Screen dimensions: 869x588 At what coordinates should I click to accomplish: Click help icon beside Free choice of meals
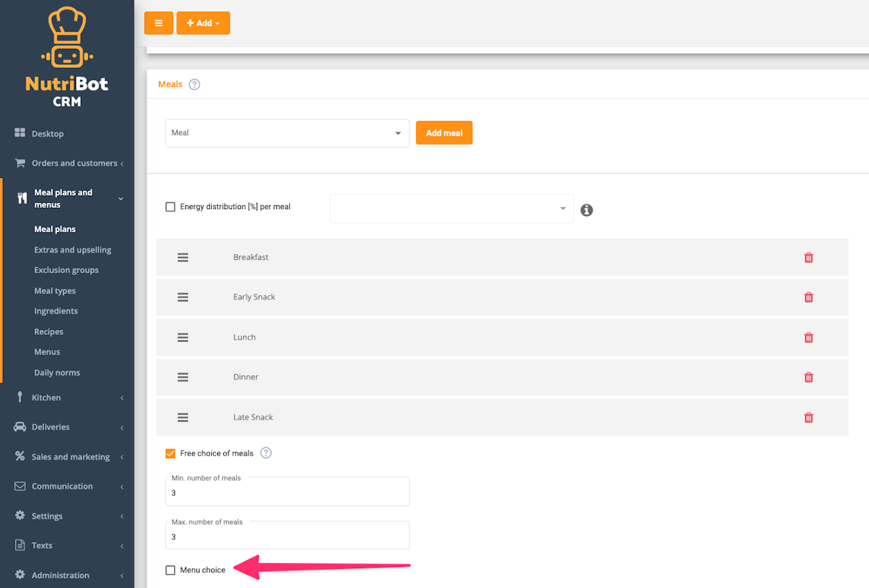coord(266,453)
